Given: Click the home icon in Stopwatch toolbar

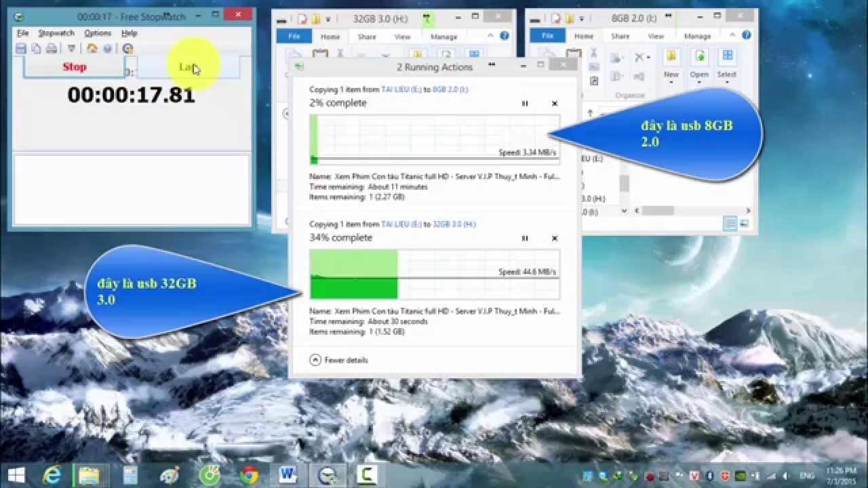Looking at the screenshot, I should (92, 48).
